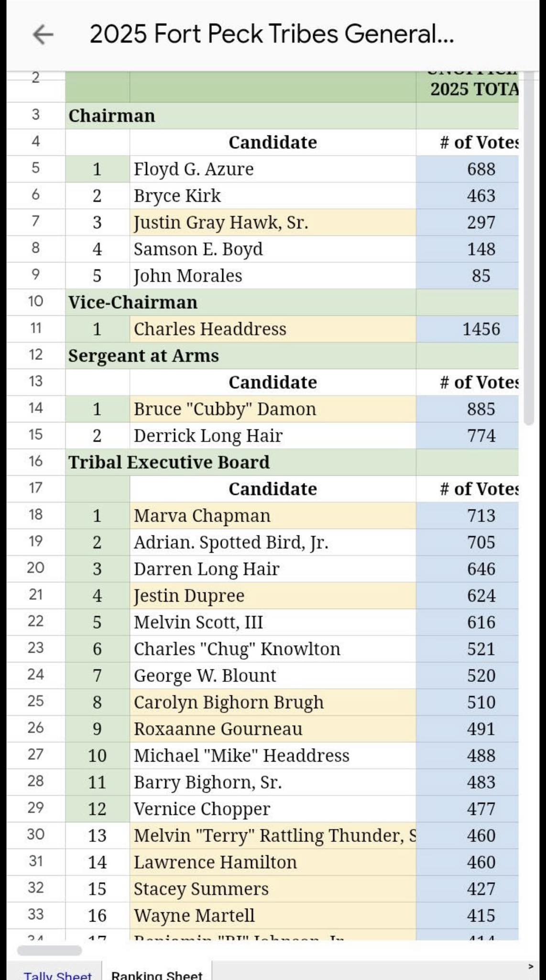Select the Tribal Executive Board heading cell

[x=240, y=462]
